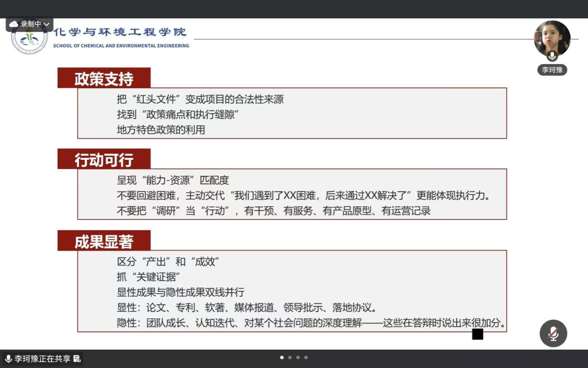Click the school emblem logo on the slide

pos(29,40)
